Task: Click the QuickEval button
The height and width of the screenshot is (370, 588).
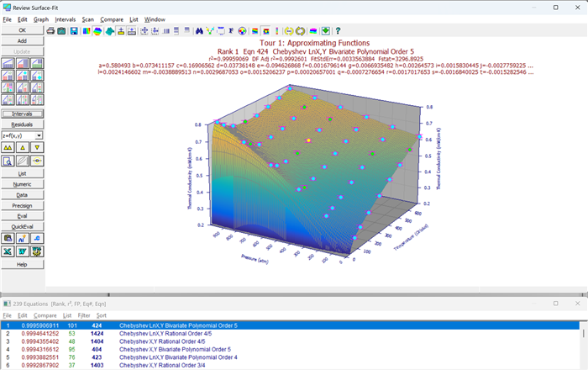Action: pyautogui.click(x=22, y=227)
